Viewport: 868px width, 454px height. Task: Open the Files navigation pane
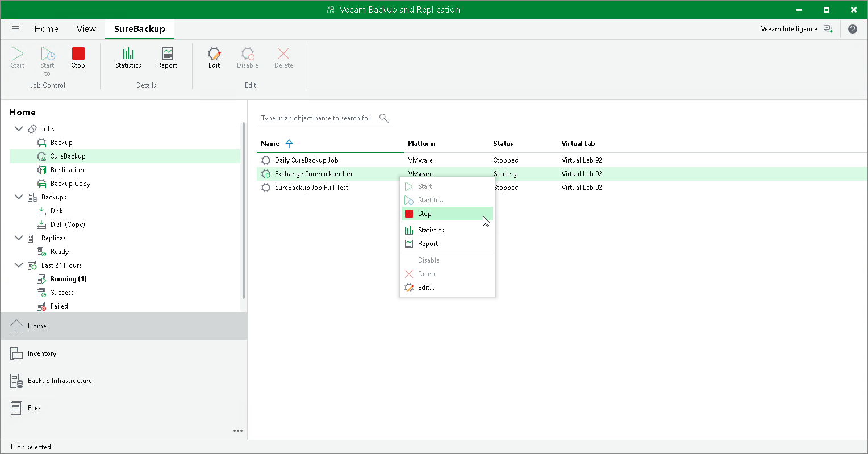[x=124, y=408]
